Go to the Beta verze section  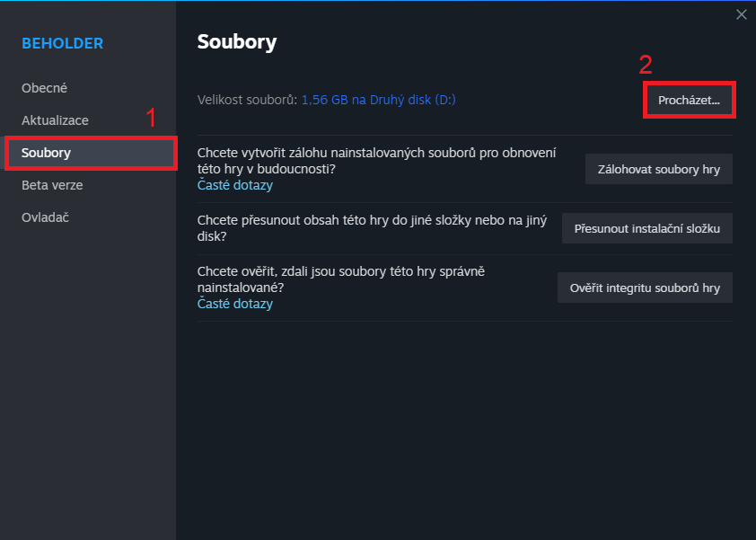(x=52, y=185)
